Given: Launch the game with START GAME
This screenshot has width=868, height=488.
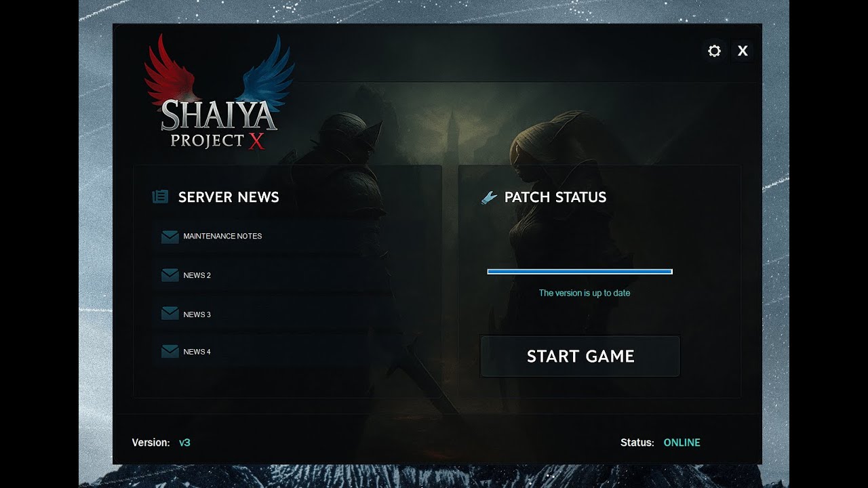Looking at the screenshot, I should click(x=580, y=357).
